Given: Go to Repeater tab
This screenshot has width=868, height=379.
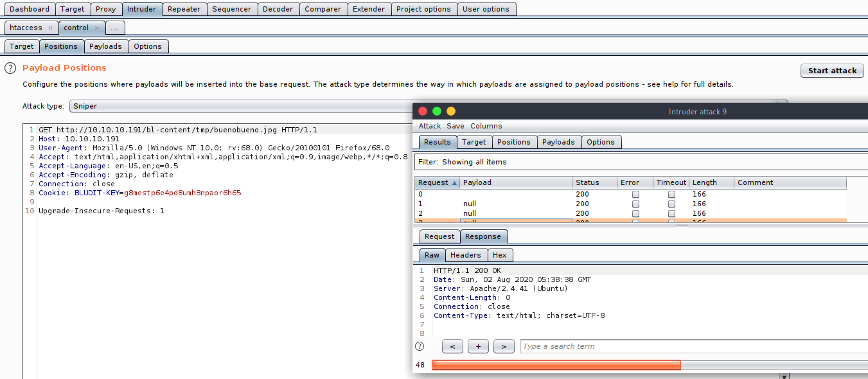Looking at the screenshot, I should click(x=184, y=9).
